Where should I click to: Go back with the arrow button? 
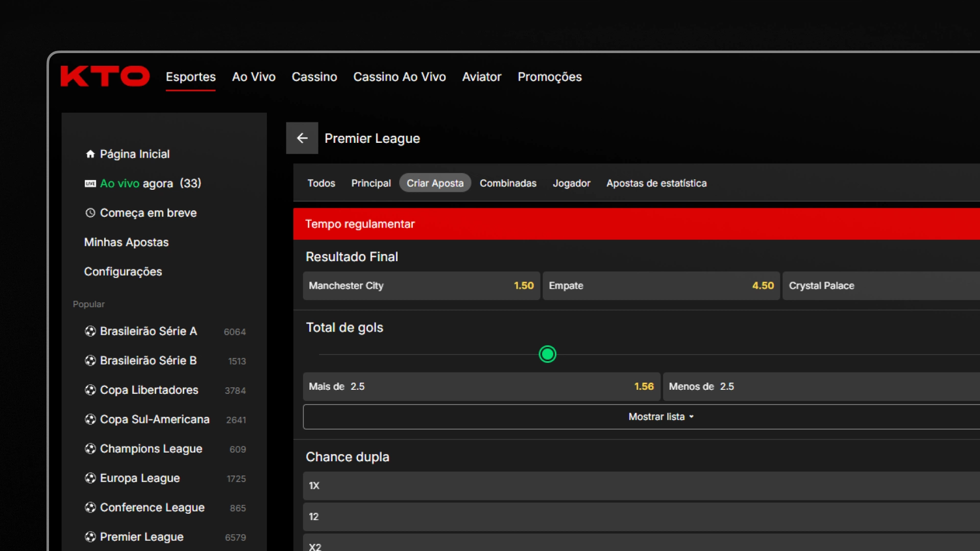[302, 138]
